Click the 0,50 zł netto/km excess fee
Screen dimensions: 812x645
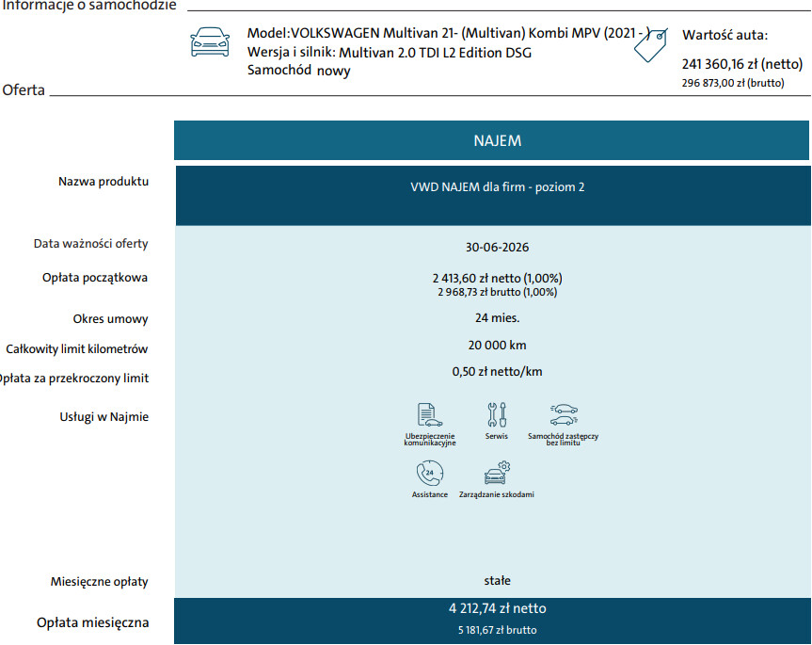(x=497, y=371)
